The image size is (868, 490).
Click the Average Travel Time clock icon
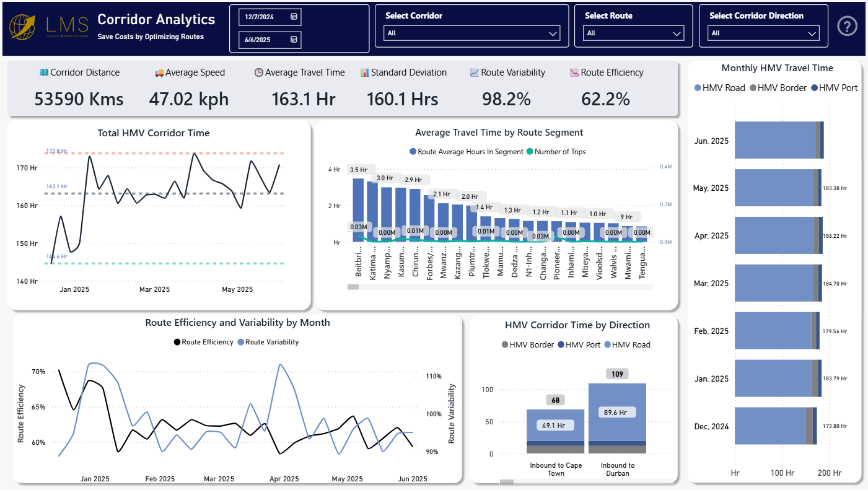point(259,72)
